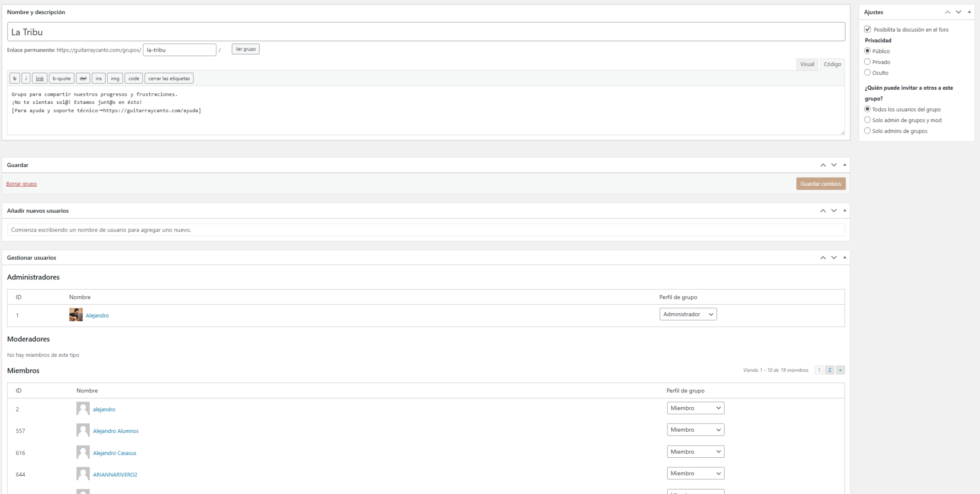Open the Miembro dropdown for Alejandro Alumnos
This screenshot has width=980, height=494.
[695, 430]
